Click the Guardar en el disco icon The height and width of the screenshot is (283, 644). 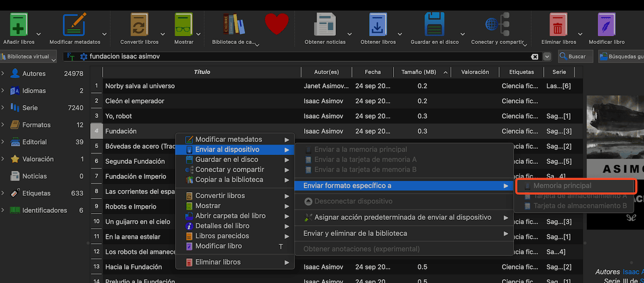(x=434, y=25)
